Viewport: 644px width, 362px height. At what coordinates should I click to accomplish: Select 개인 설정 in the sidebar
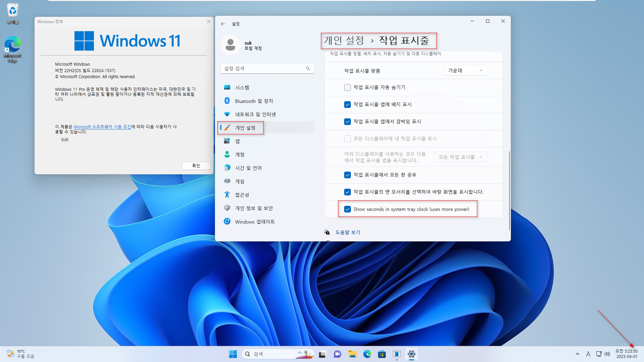click(267, 128)
